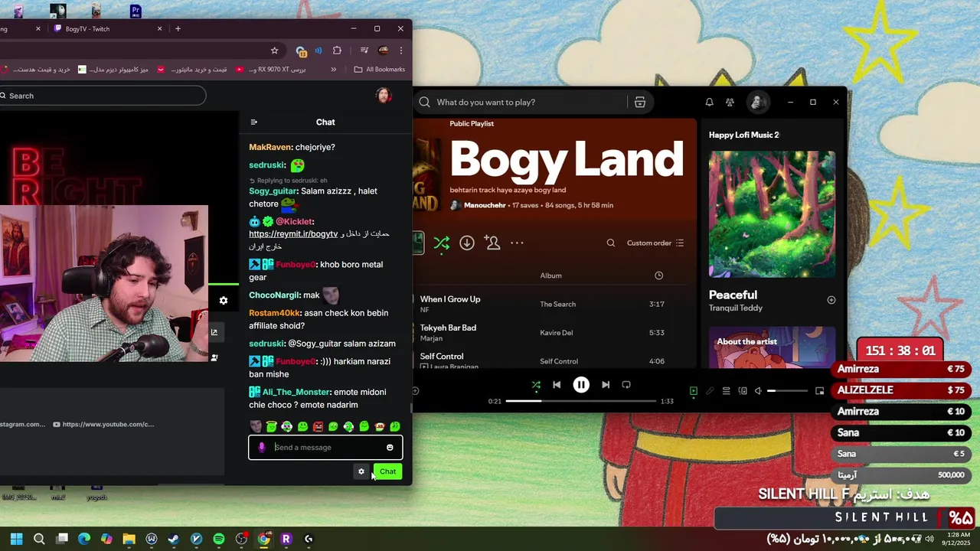Open Spotify lyrics microphone icon

click(x=710, y=391)
